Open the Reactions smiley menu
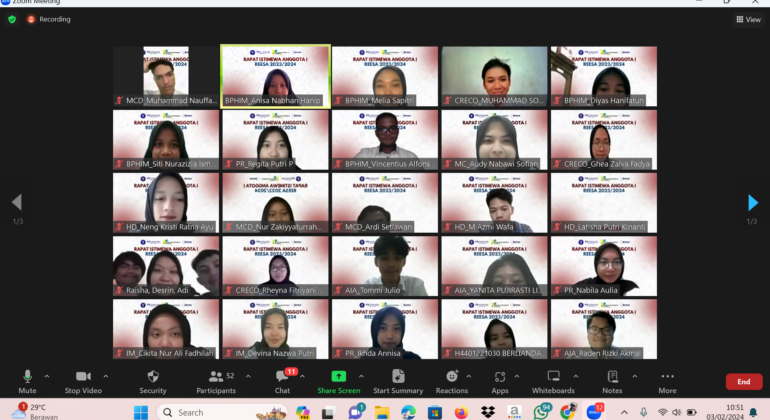770x420 pixels. 452,382
